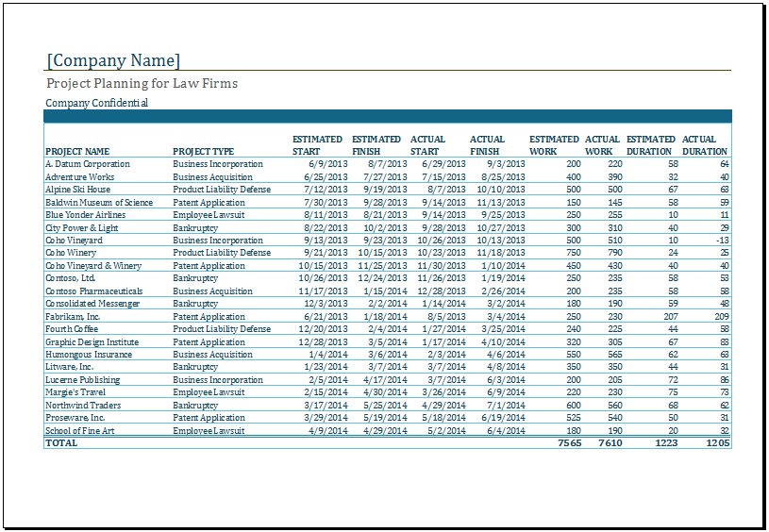Select the 'Proseware, Inc.' cell

click(x=75, y=418)
